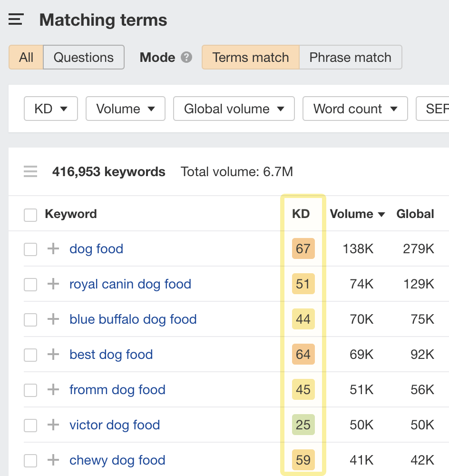This screenshot has width=449, height=476.
Task: Open the hamburger menu beside Matching terms
Action: coord(16,20)
